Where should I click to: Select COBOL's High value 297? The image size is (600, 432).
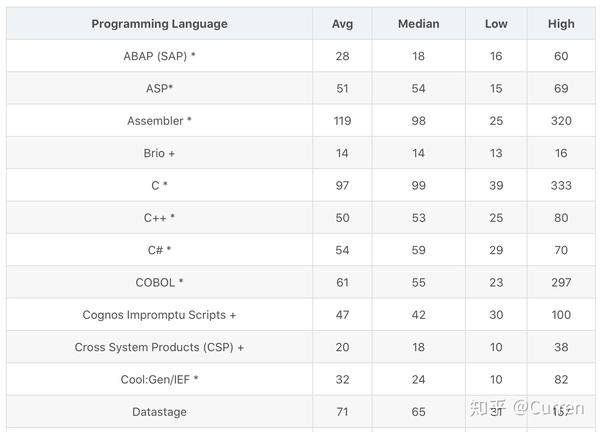pyautogui.click(x=561, y=283)
